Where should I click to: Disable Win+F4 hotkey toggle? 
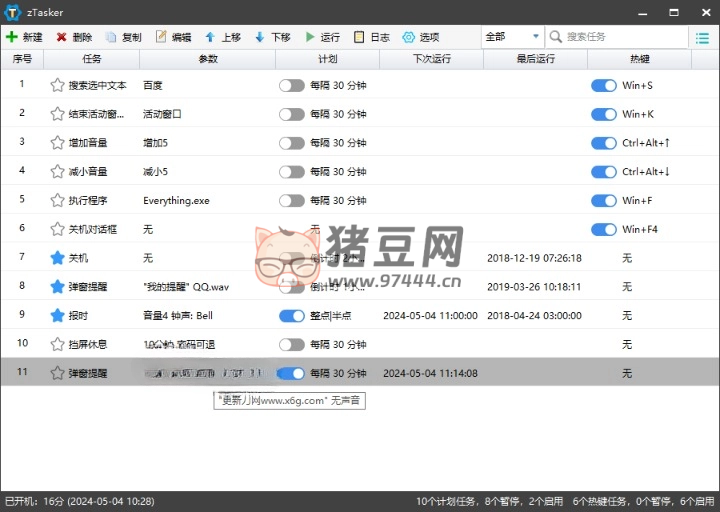pos(603,230)
